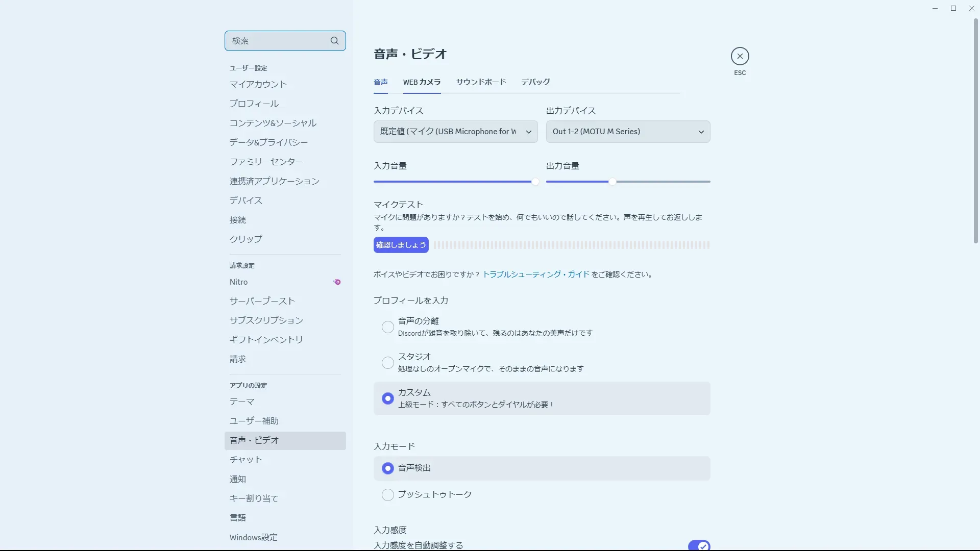Click the minimize window icon
The image size is (980, 551).
tap(935, 8)
